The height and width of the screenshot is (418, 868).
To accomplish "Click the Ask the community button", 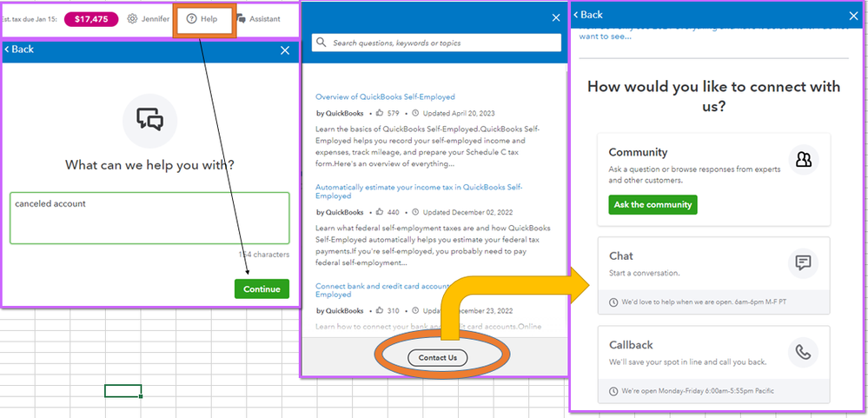I will [x=653, y=205].
